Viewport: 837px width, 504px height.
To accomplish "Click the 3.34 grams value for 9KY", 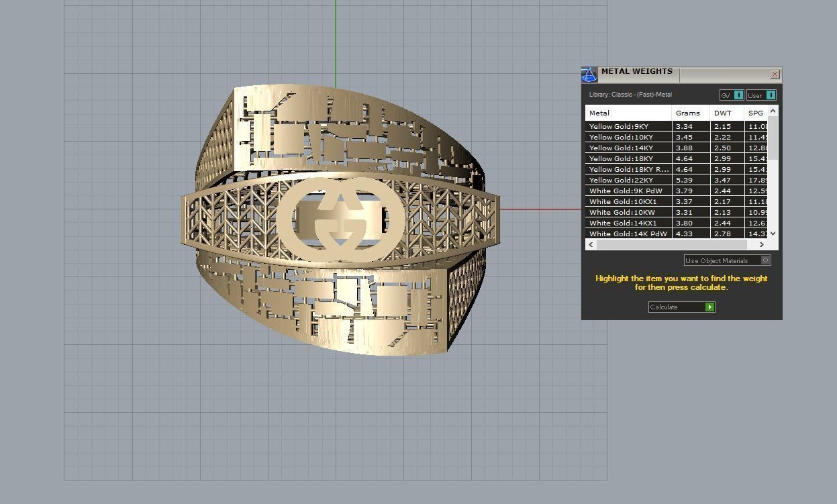I will coord(691,126).
